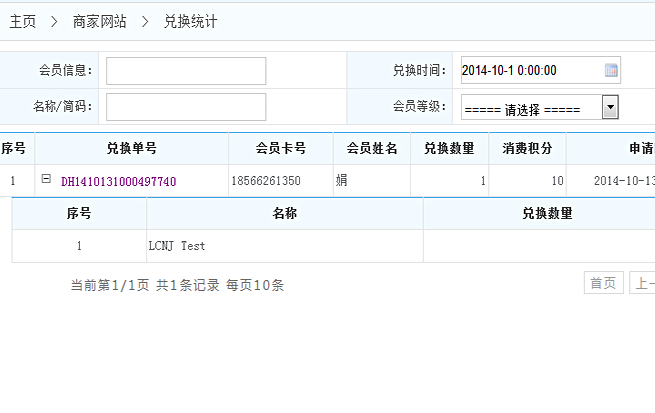The width and height of the screenshot is (655, 413).
Task: Open the calendar picker for 兑换时间
Action: (611, 71)
